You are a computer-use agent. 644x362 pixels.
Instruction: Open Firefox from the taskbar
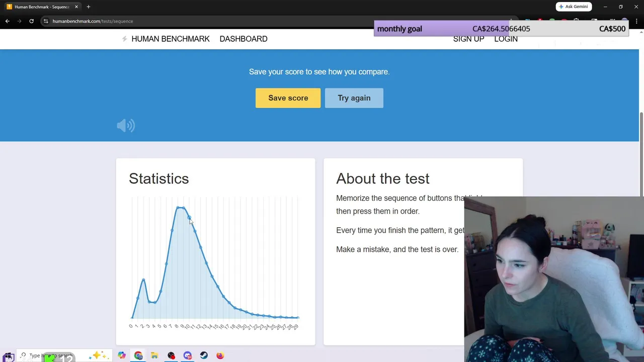click(x=220, y=355)
